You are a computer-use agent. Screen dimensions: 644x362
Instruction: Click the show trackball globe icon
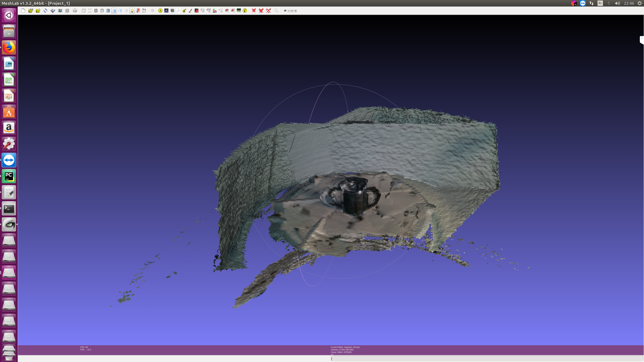(x=152, y=11)
